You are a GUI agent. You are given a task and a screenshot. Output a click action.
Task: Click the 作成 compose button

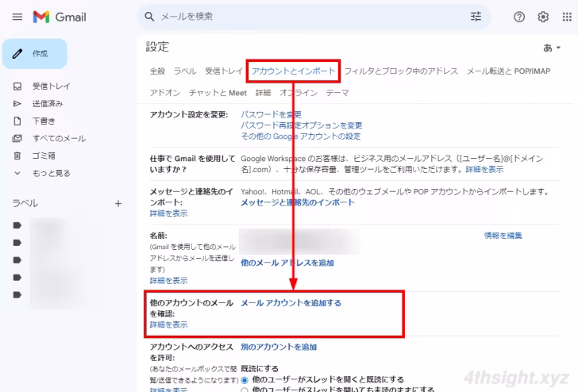35,54
